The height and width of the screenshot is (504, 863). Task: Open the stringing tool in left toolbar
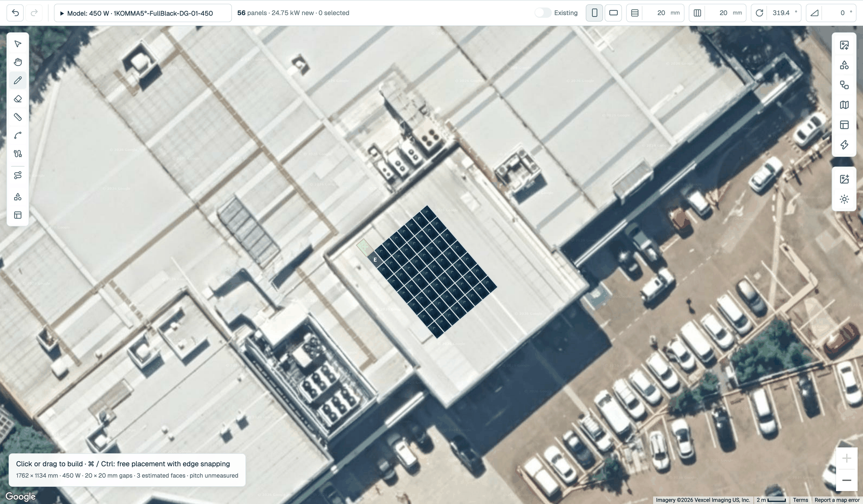coord(18,175)
